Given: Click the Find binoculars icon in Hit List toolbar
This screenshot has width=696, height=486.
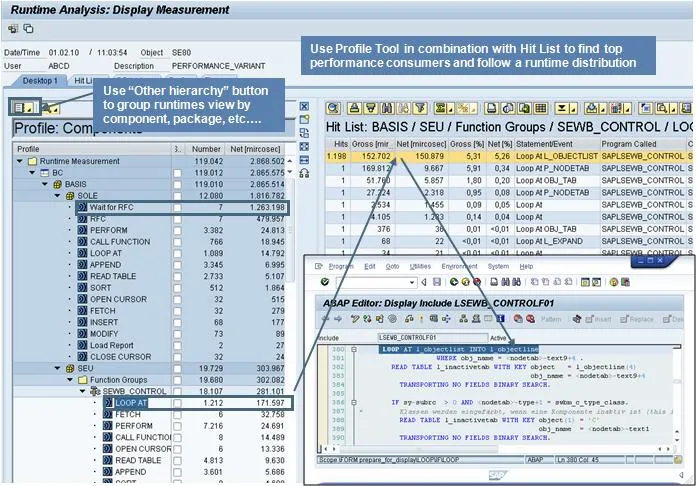Looking at the screenshot, I should 388,108.
